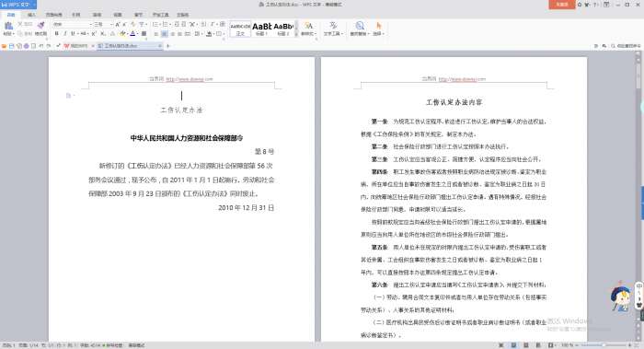This screenshot has height=349, width=644.
Task: Click the zoom slider in status bar
Action: (x=604, y=345)
